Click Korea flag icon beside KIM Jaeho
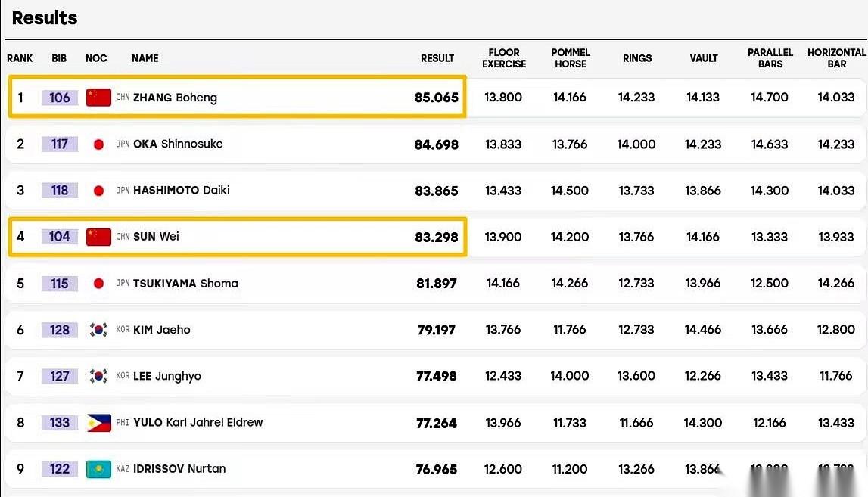 coord(98,330)
